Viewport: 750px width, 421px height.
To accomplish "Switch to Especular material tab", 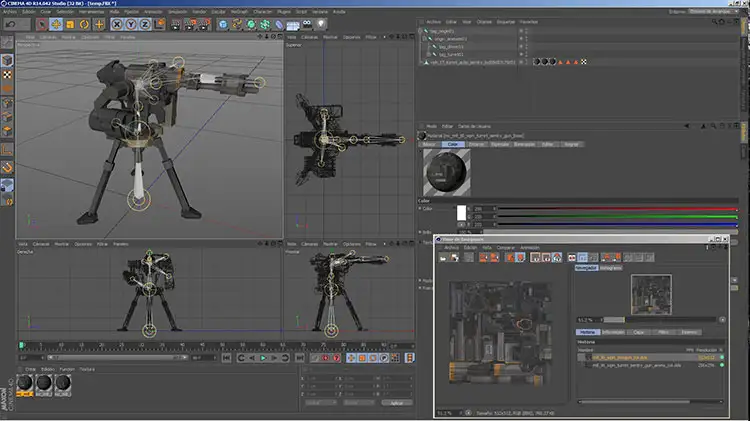I will click(x=500, y=144).
